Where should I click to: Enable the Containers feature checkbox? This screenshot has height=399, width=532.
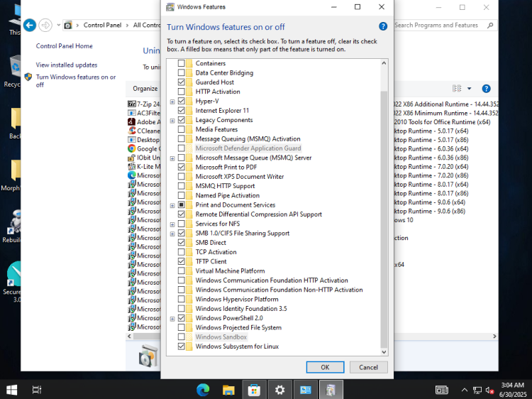[x=181, y=63]
